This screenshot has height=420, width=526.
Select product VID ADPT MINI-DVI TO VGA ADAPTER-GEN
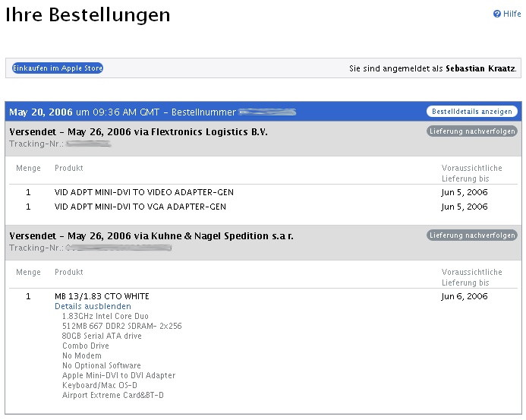140,207
